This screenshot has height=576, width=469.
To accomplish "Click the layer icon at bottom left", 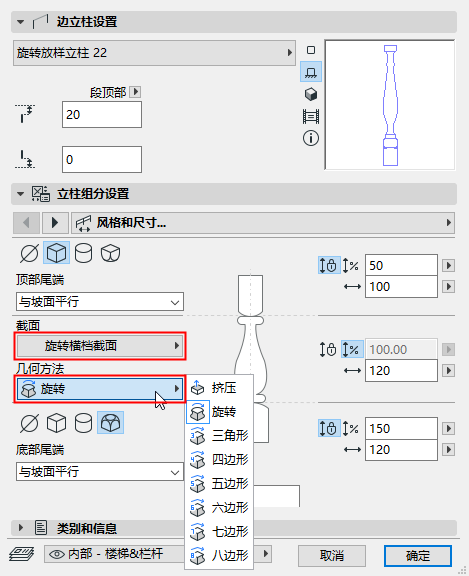I will 22,554.
